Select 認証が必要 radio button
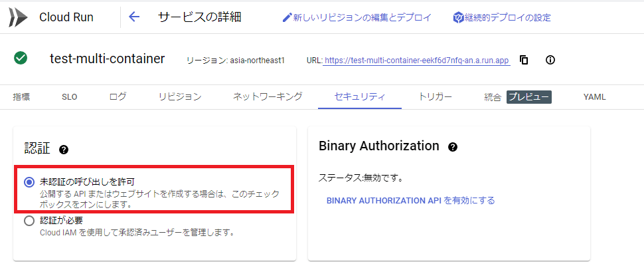The height and width of the screenshot is (262, 644). (29, 221)
